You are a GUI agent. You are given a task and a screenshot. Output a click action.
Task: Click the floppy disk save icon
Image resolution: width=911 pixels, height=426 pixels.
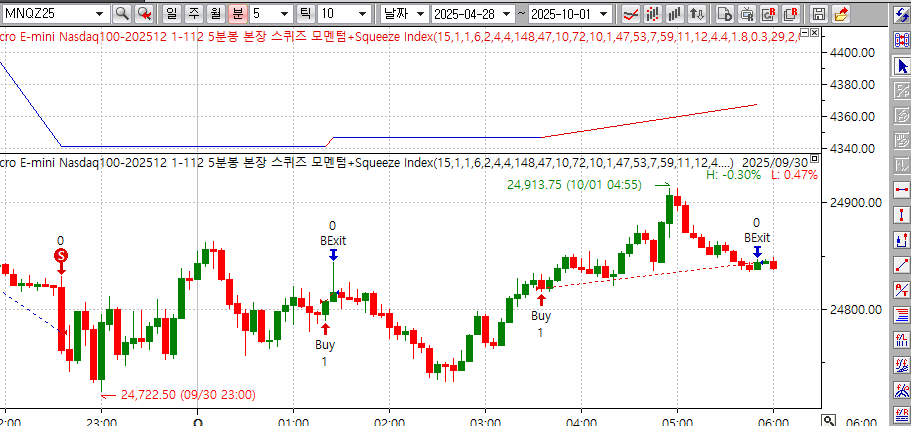pyautogui.click(x=819, y=14)
